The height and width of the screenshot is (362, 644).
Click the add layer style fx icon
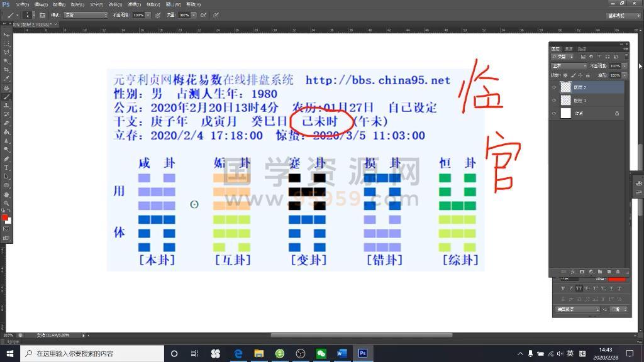tap(572, 271)
